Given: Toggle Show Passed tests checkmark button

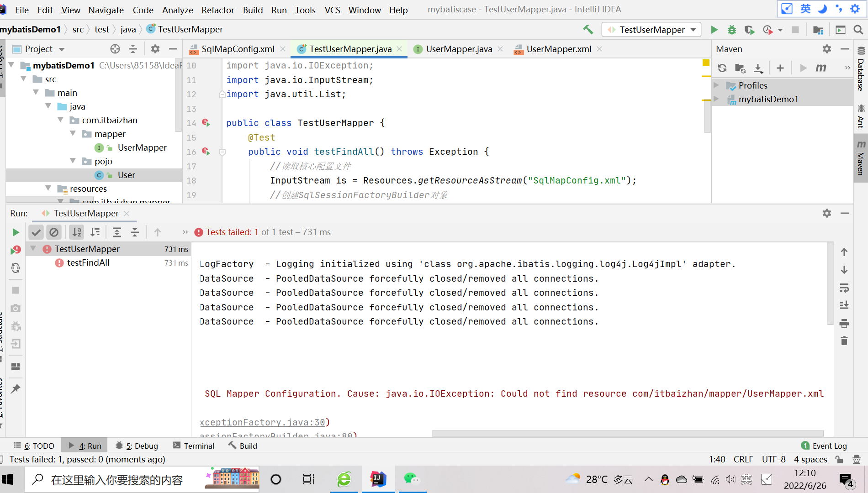Looking at the screenshot, I should click(x=36, y=232).
